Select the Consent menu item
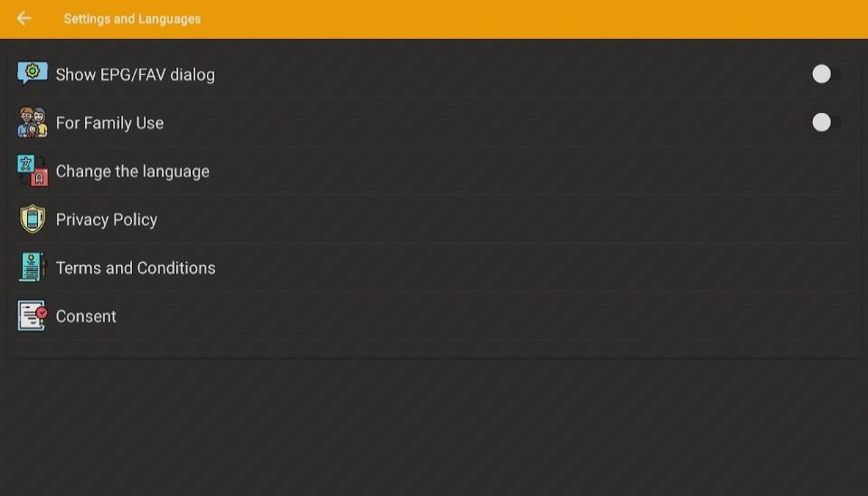 [434, 315]
